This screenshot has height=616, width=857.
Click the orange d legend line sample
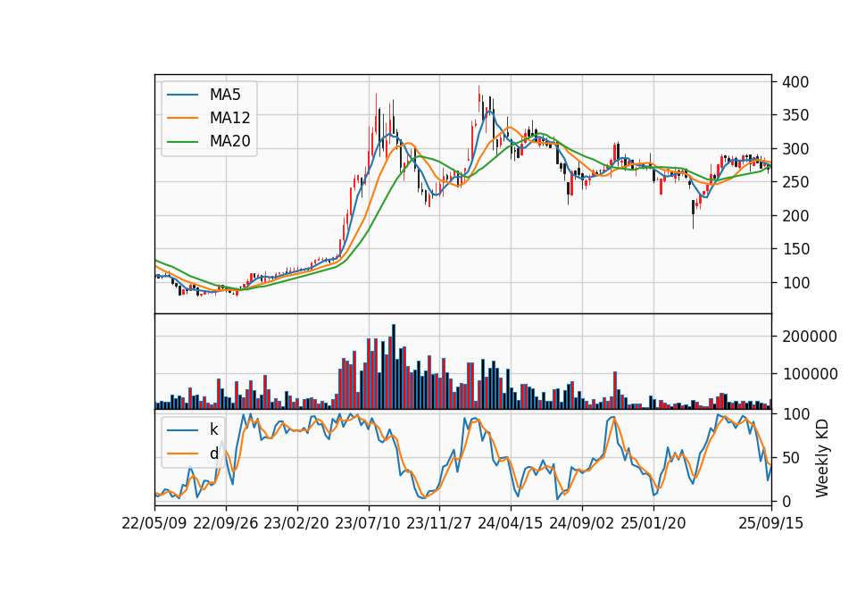point(182,454)
